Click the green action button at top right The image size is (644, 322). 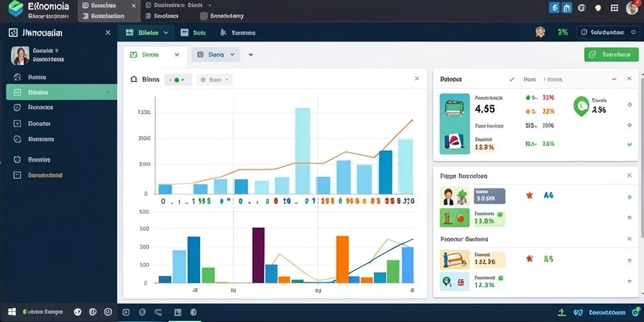[611, 54]
